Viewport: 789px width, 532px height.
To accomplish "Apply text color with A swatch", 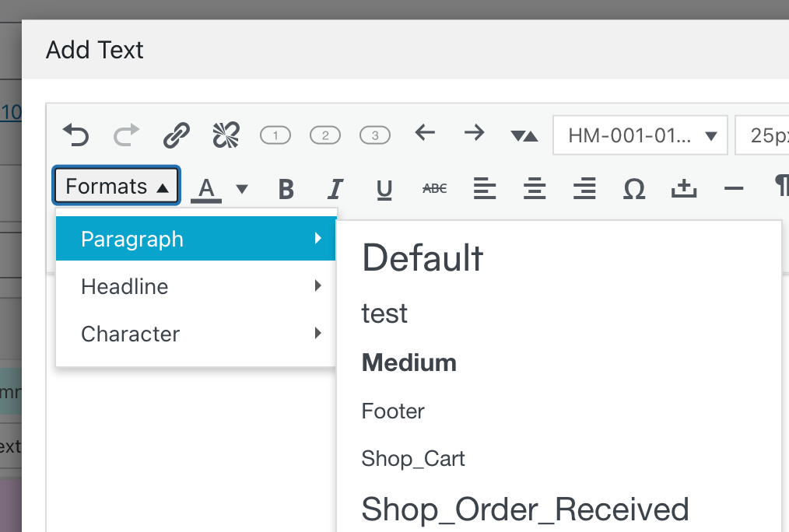I will coord(206,188).
